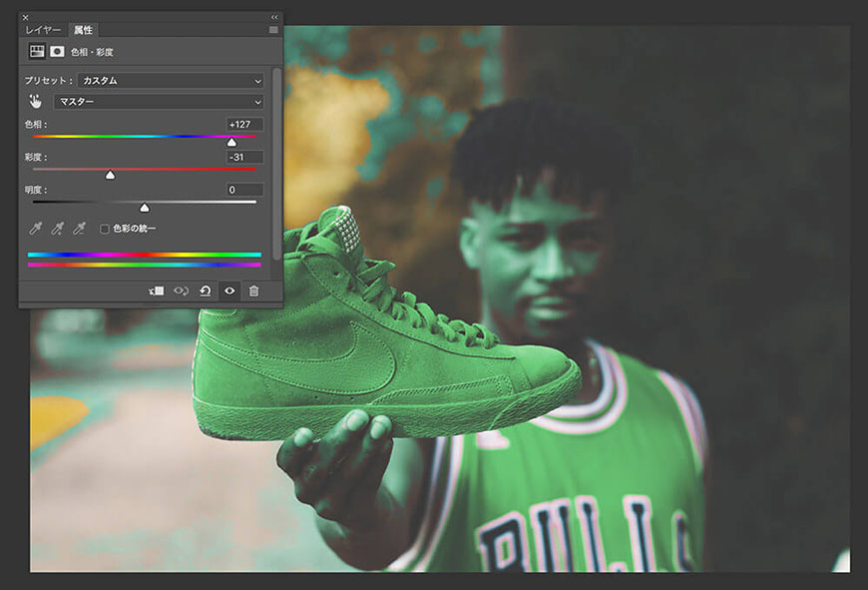The image size is (868, 590).
Task: Click the 色相 slider handle
Action: pyautogui.click(x=231, y=142)
